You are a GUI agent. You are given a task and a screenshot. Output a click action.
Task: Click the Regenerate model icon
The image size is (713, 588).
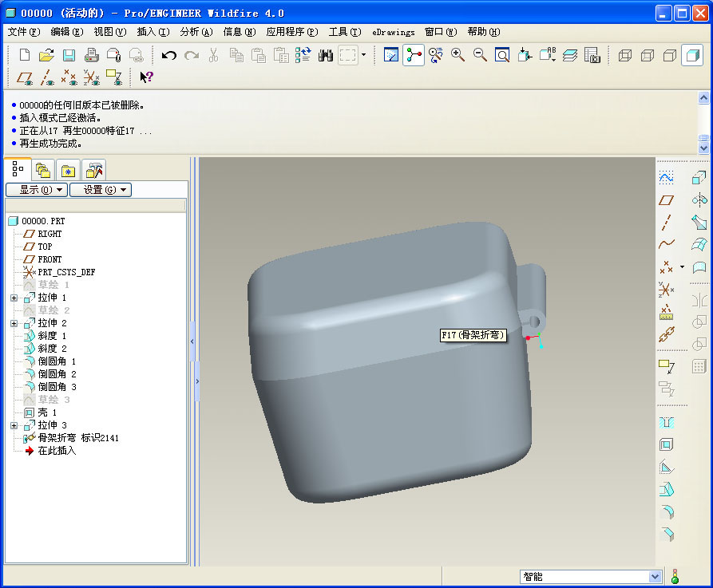point(303,55)
